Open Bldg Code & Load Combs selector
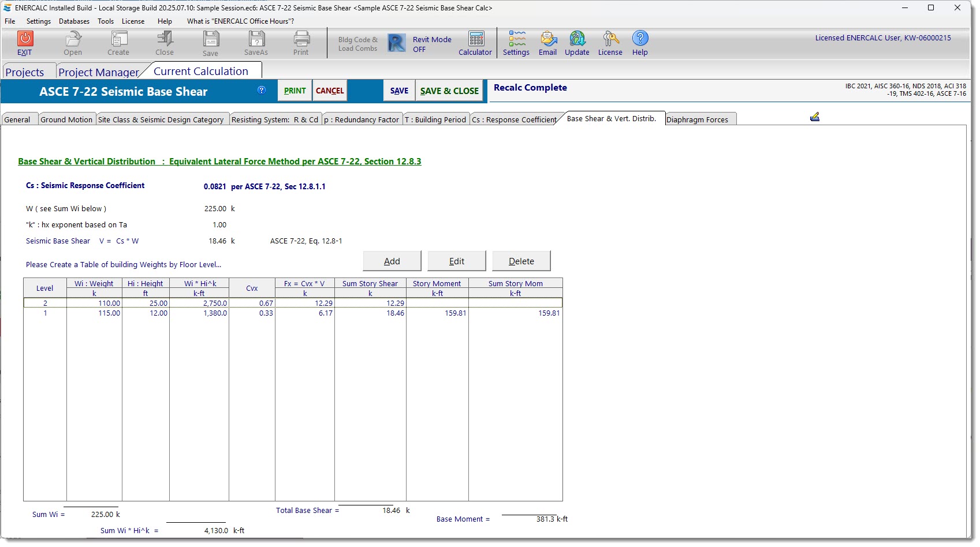The image size is (980, 547). pyautogui.click(x=357, y=44)
